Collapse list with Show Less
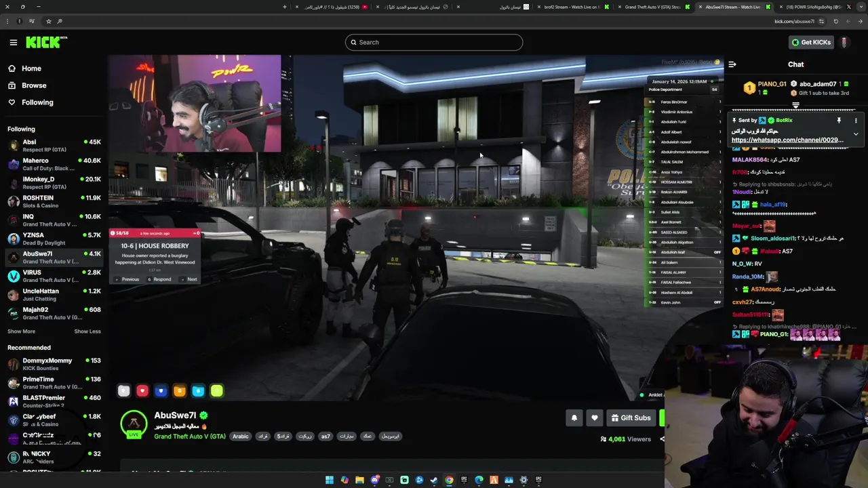The width and height of the screenshot is (868, 488). [87, 331]
